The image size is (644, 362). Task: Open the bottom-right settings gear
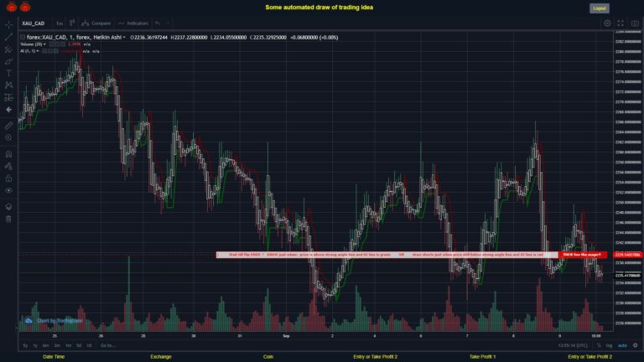(x=636, y=345)
